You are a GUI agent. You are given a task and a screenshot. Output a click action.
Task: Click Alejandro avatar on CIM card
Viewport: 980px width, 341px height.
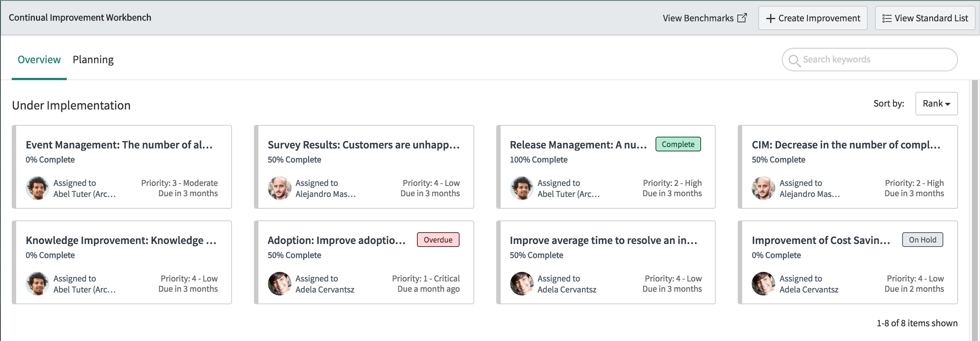(x=763, y=188)
